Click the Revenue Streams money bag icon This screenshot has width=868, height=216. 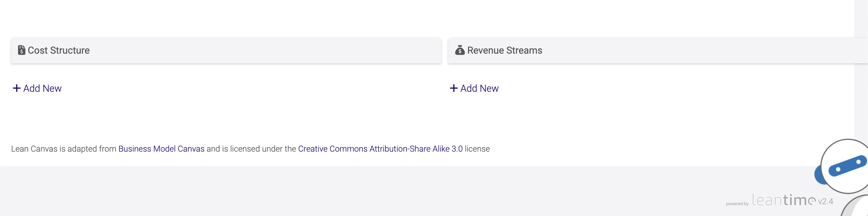coord(460,50)
